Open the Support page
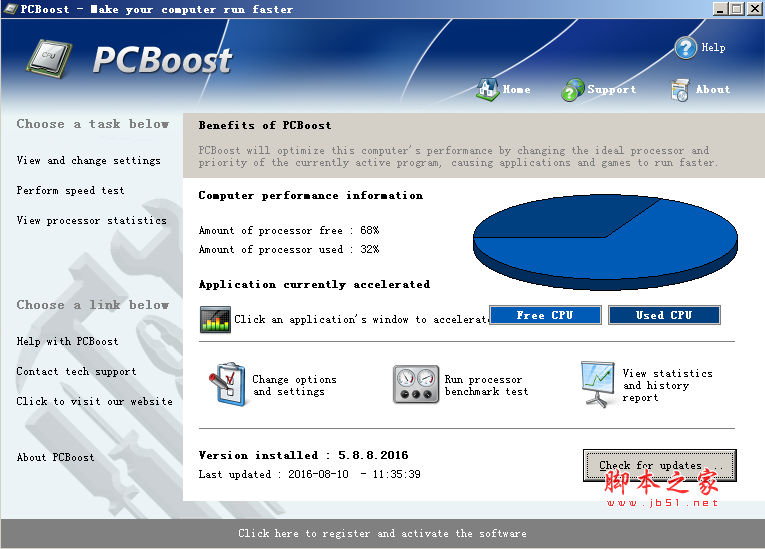Image resolution: width=765 pixels, height=549 pixels. point(612,90)
